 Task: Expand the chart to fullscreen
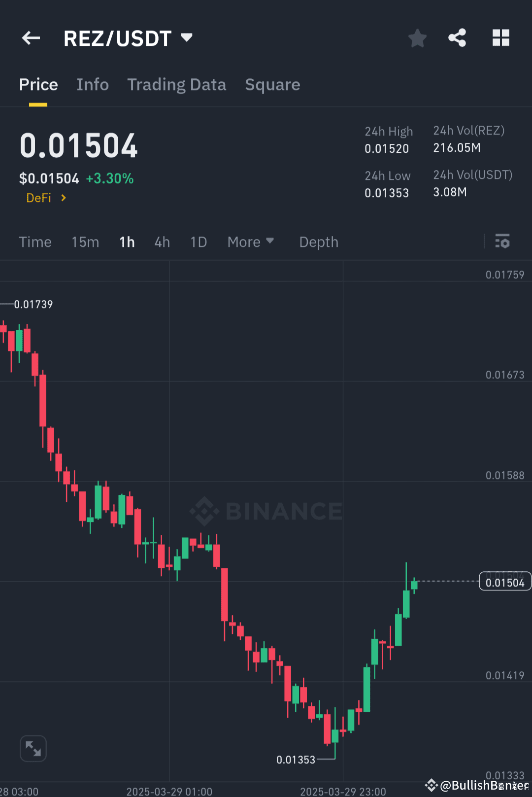(x=33, y=748)
